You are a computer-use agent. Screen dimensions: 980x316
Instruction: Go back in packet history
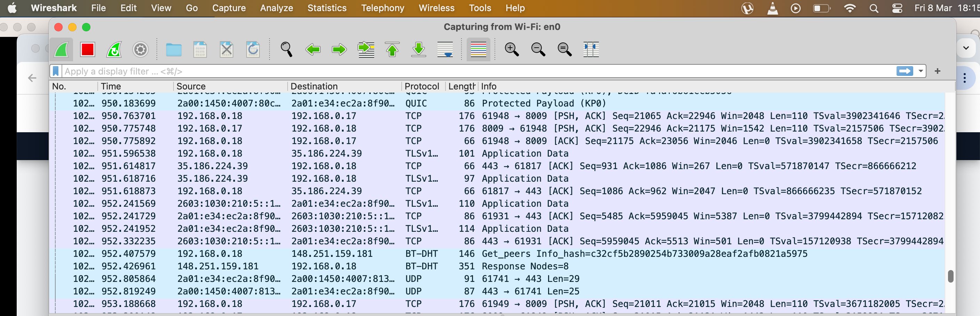coord(313,49)
